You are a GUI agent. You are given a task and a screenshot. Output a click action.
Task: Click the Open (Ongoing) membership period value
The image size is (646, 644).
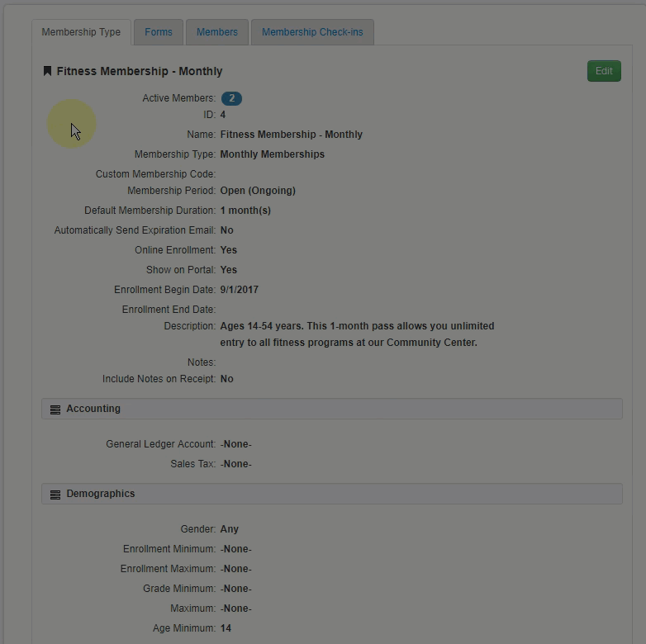click(258, 191)
